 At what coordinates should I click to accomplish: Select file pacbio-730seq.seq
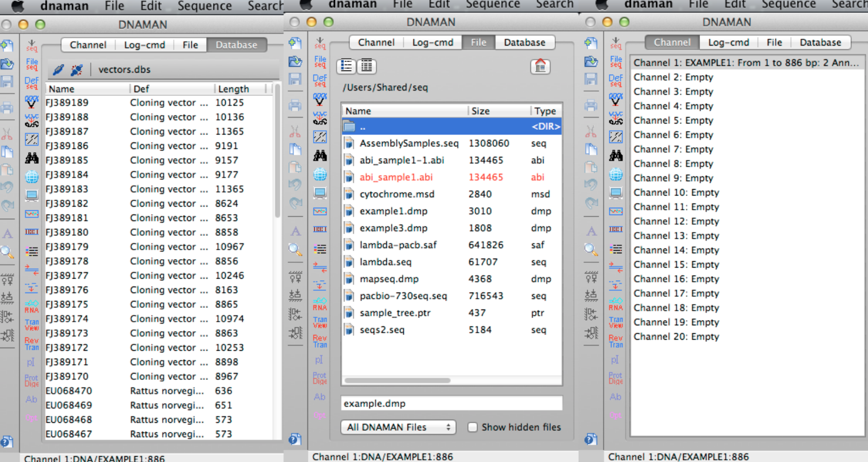point(451,296)
